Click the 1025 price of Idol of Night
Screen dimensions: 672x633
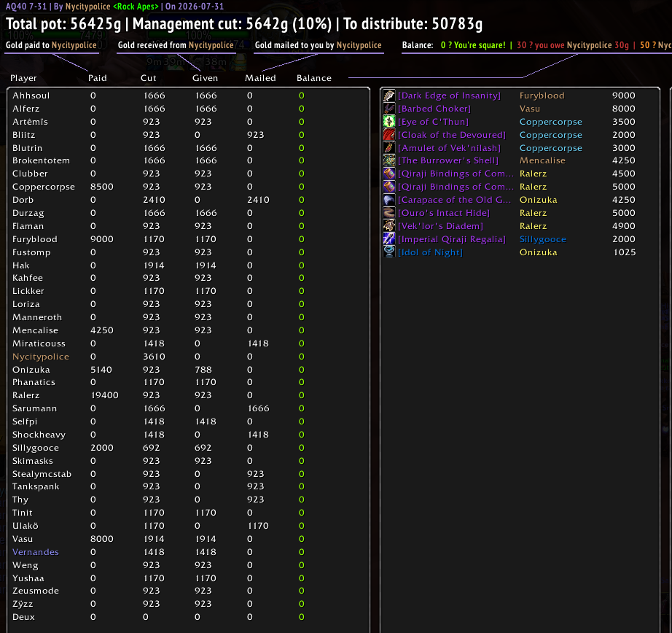[625, 252]
